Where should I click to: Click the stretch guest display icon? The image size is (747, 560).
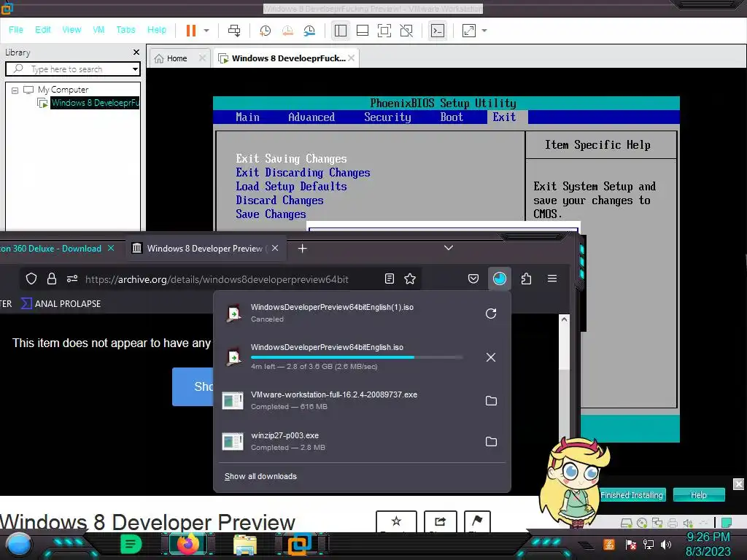tap(469, 31)
